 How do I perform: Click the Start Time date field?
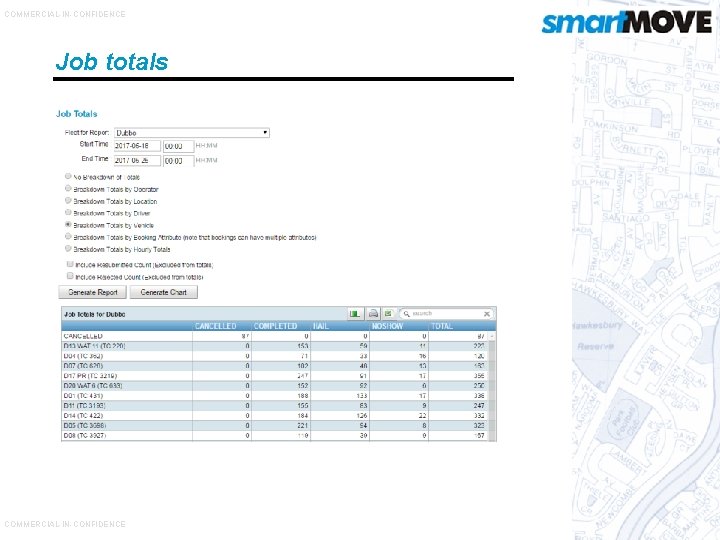137,146
